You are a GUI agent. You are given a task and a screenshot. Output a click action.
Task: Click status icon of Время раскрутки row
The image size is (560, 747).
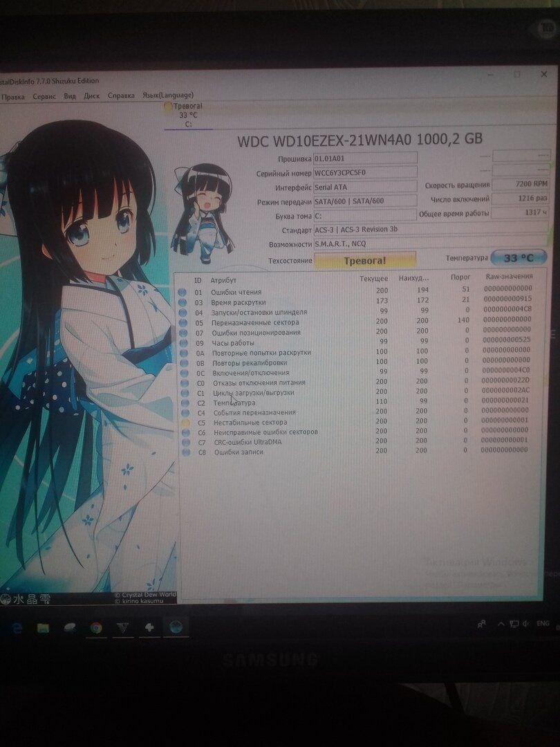click(x=183, y=302)
